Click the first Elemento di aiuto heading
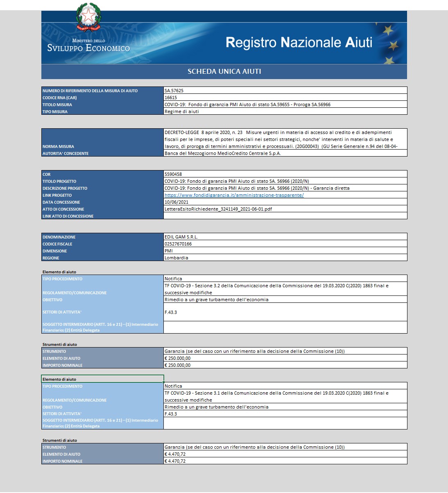 tap(59, 272)
